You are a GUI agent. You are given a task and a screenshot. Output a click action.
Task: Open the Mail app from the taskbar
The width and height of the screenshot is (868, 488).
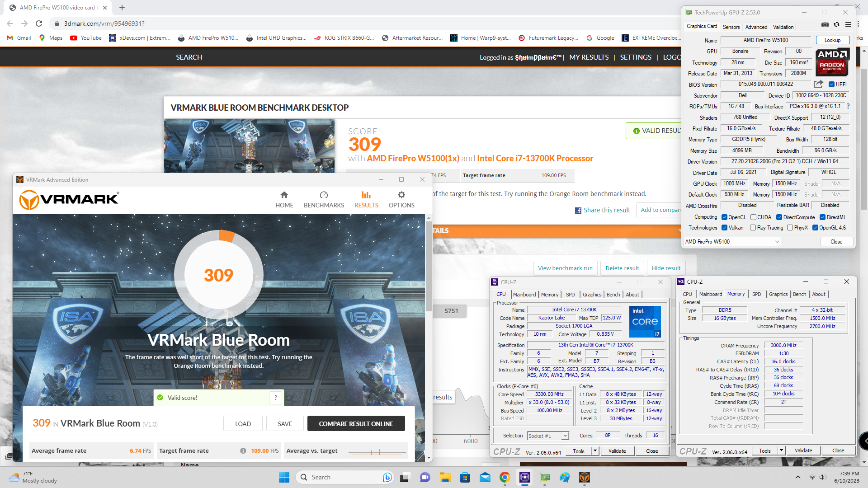tap(485, 477)
